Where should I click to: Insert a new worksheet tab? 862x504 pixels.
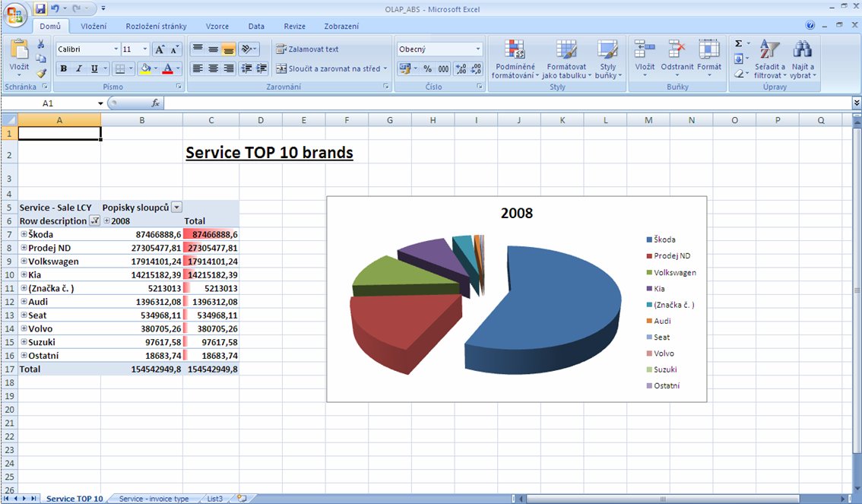(242, 499)
